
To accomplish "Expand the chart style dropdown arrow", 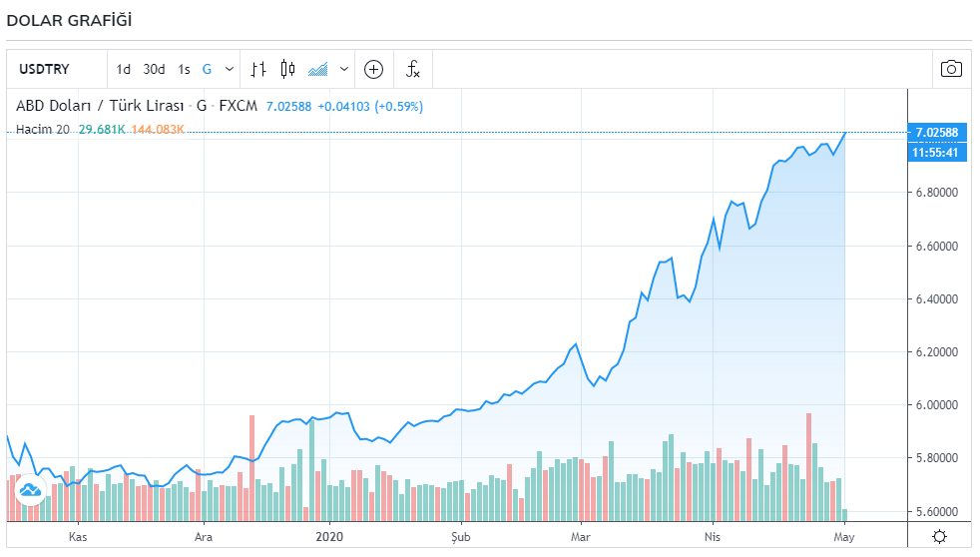I will point(343,69).
